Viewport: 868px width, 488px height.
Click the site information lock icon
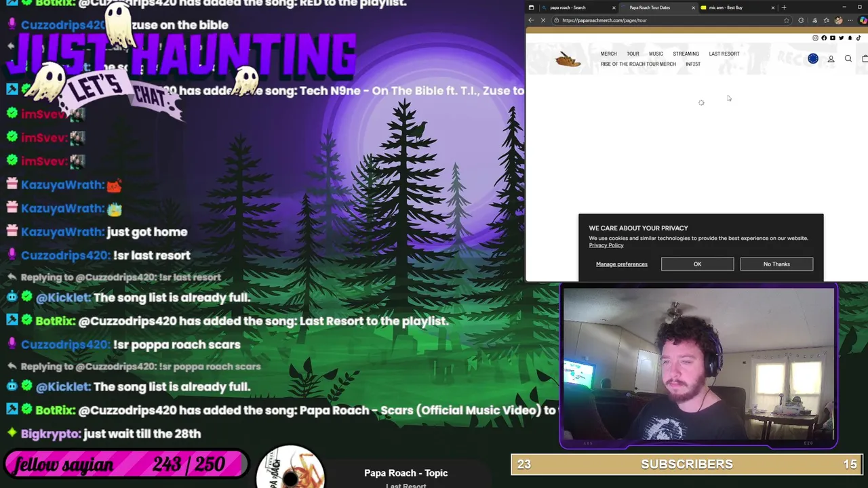click(x=556, y=20)
